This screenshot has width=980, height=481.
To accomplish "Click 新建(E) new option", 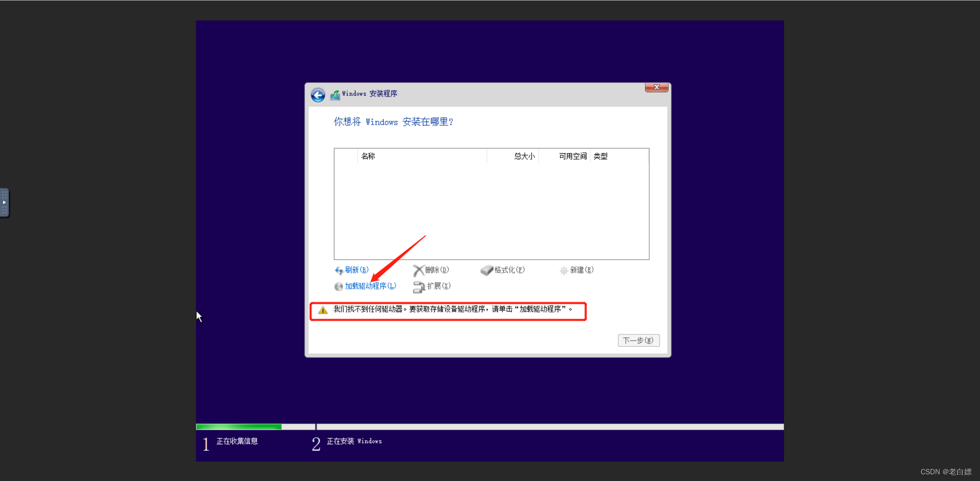I will pos(582,270).
